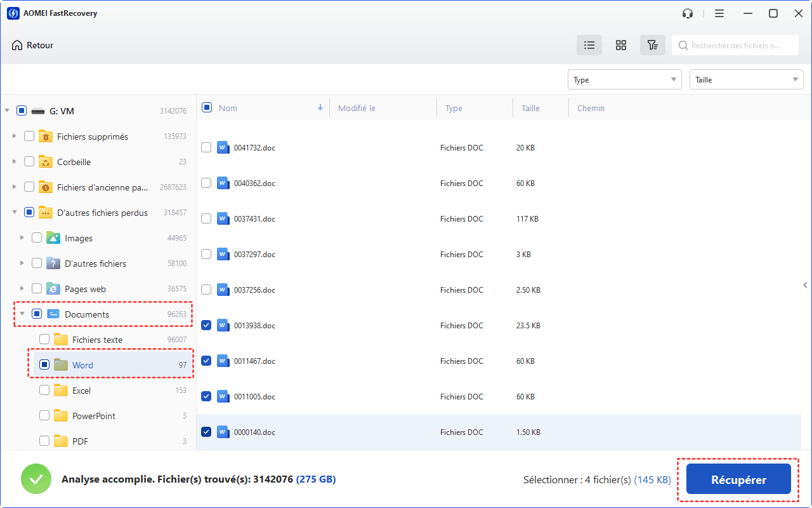This screenshot has width=812, height=508.
Task: Go back with the Retour button
Action: click(x=32, y=45)
